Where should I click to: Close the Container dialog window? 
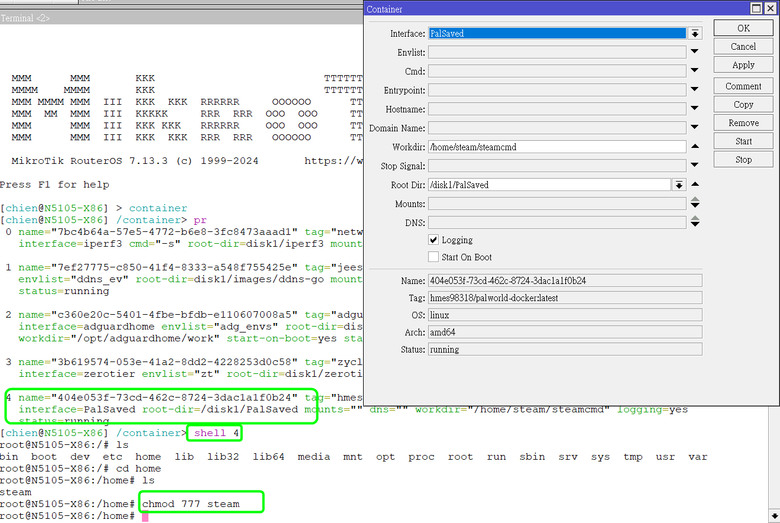770,8
